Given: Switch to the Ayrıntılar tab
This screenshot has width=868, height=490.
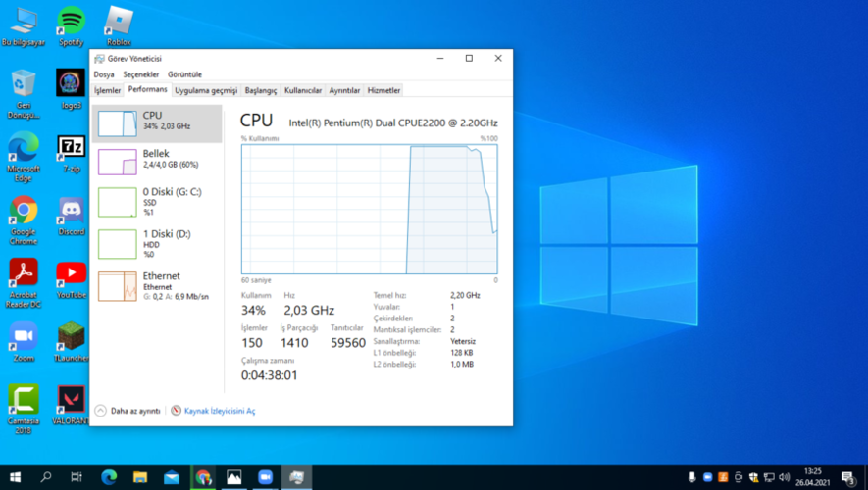Looking at the screenshot, I should click(344, 90).
